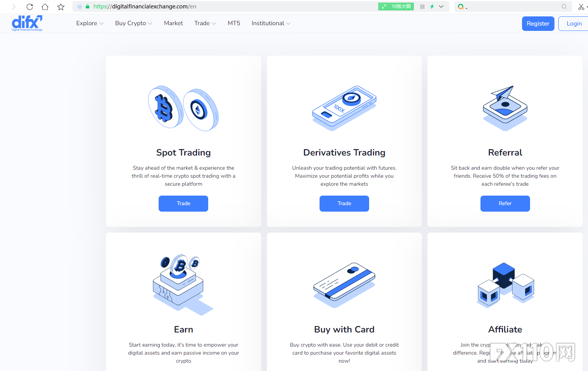Open the Market page
Image resolution: width=588 pixels, height=371 pixels.
[174, 23]
